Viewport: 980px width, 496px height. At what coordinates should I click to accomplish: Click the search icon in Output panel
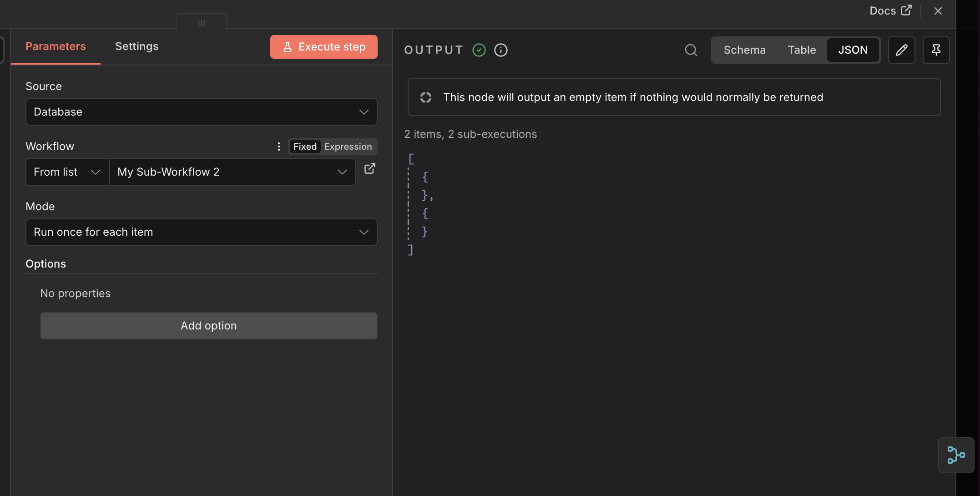[691, 50]
